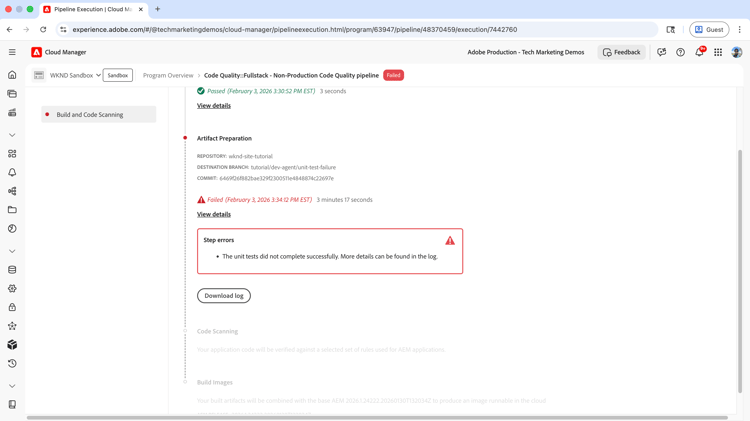750x421 pixels.
Task: Click Adobe Production - Tech Marketing Demos organization
Action: 526,52
